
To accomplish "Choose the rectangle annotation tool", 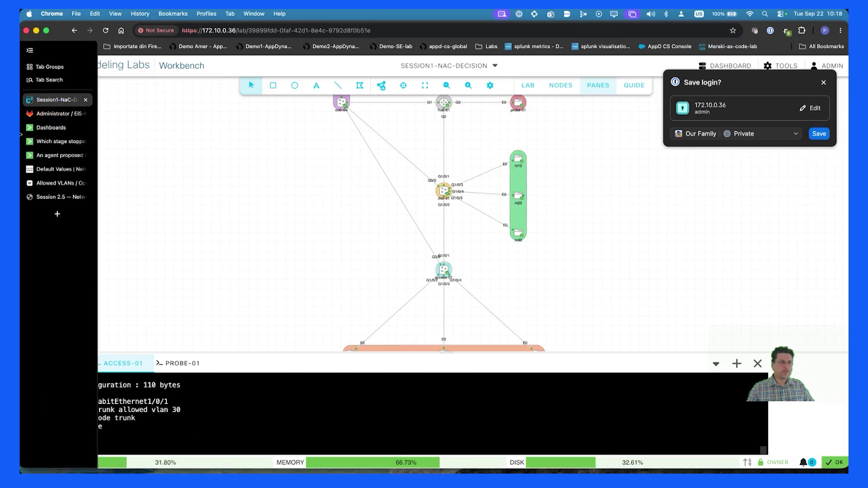I will point(273,85).
